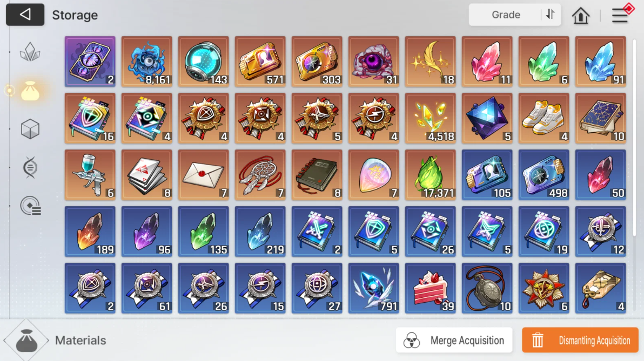Open the cube category in the sidebar
The image size is (644, 361).
[30, 129]
